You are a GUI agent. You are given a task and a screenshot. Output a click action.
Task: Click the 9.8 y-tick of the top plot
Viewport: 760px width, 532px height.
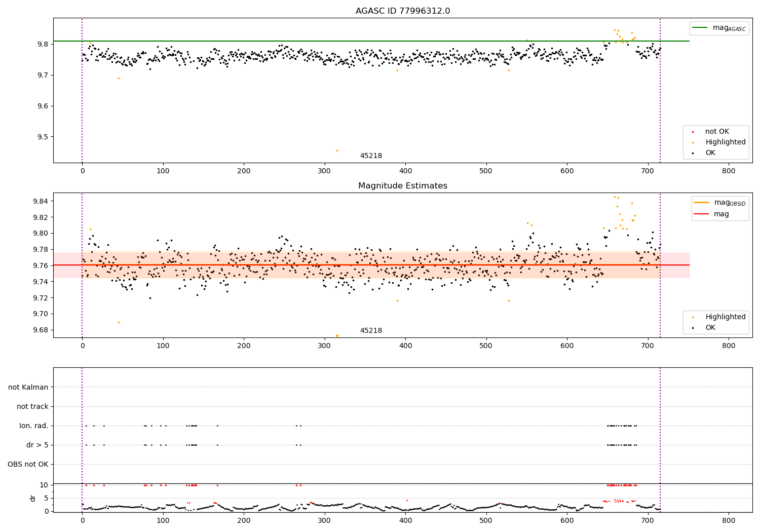tap(43, 45)
